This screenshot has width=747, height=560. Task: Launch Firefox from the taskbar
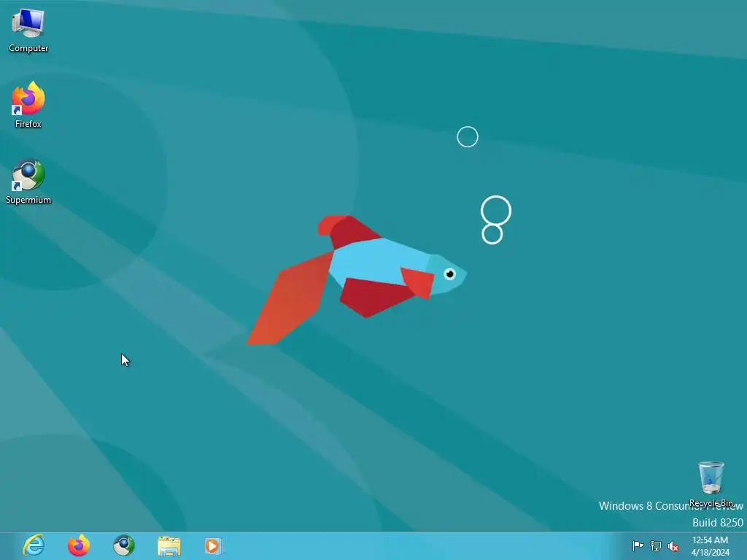pyautogui.click(x=79, y=545)
